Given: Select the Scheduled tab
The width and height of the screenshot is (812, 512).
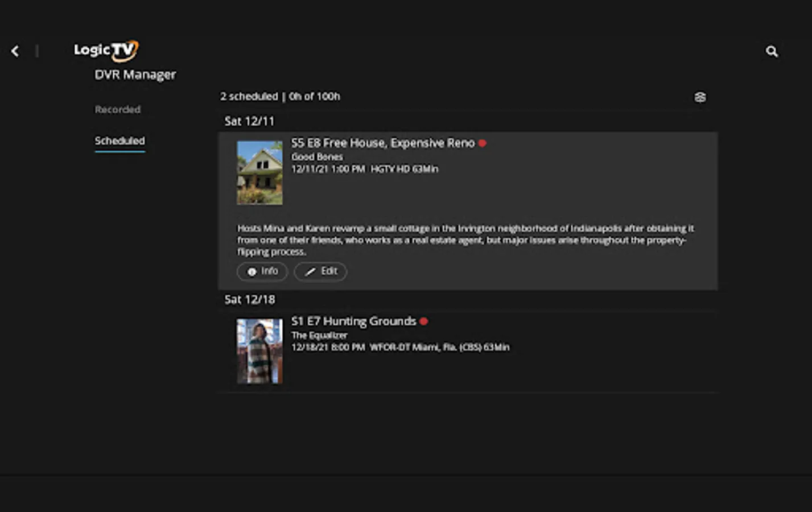Looking at the screenshot, I should click(x=119, y=141).
